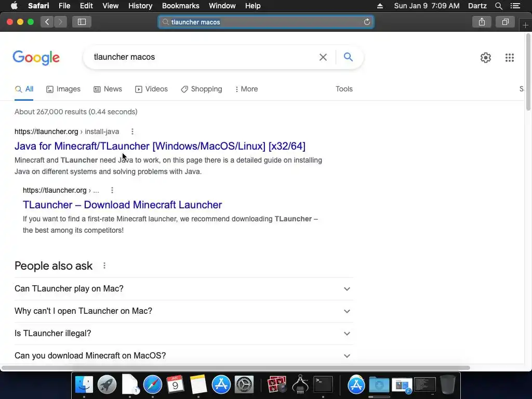Go back with the Safari back arrow
The width and height of the screenshot is (532, 399).
coord(47,22)
